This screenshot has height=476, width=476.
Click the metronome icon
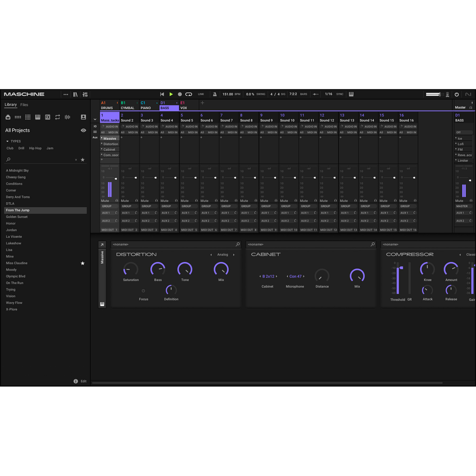(214, 94)
